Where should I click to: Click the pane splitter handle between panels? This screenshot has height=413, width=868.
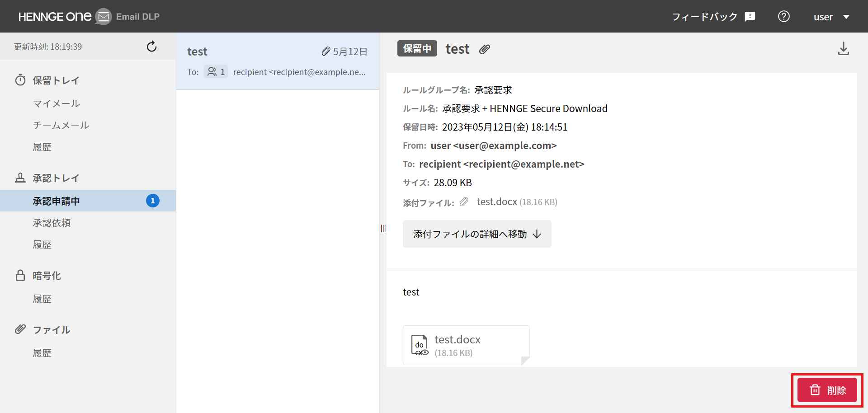click(383, 228)
